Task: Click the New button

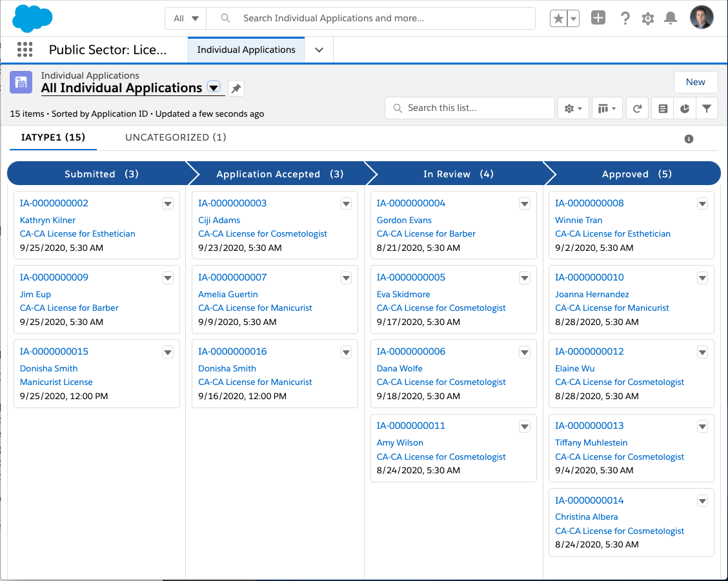Action: (696, 82)
